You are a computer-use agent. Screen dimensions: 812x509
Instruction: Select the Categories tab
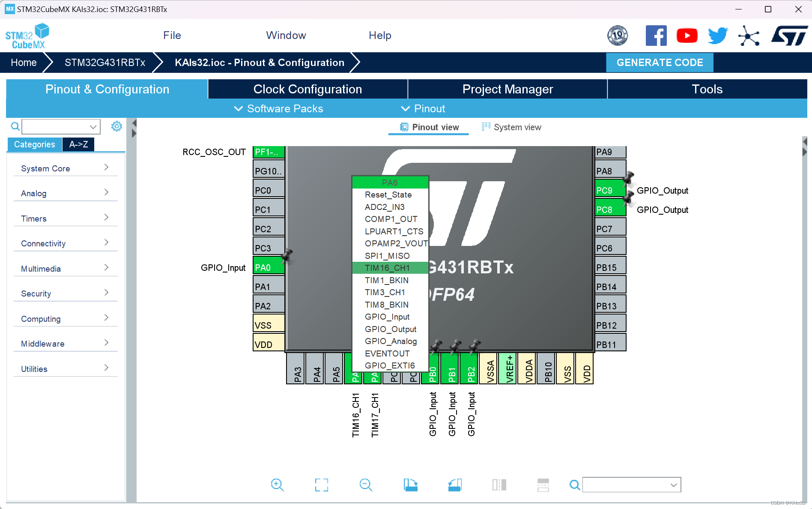(34, 144)
